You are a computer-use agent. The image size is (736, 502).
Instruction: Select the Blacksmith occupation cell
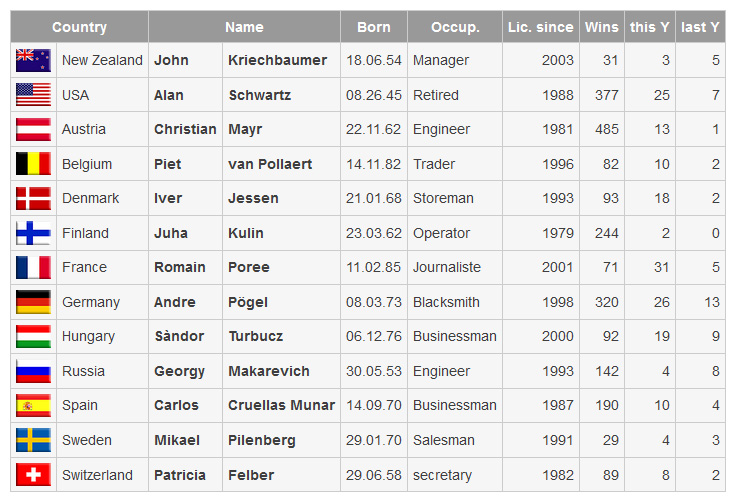(x=455, y=302)
